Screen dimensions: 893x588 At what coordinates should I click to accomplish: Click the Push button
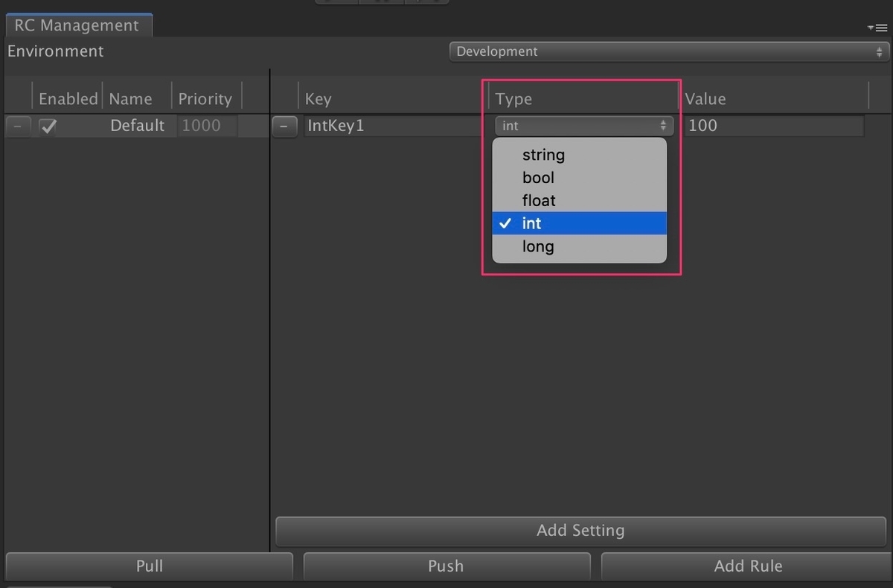point(446,566)
